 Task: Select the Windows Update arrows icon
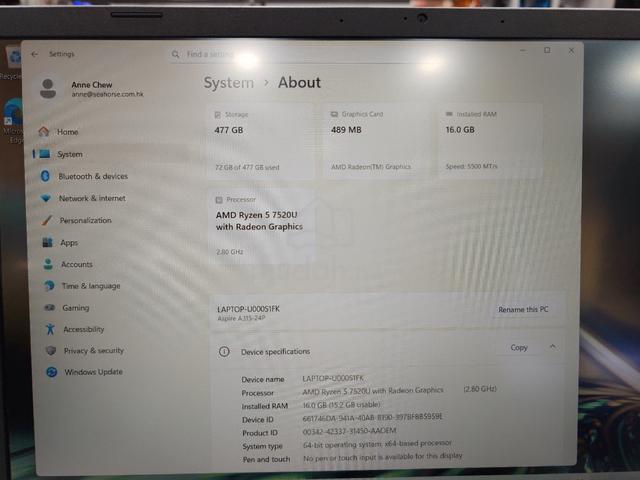click(x=51, y=372)
